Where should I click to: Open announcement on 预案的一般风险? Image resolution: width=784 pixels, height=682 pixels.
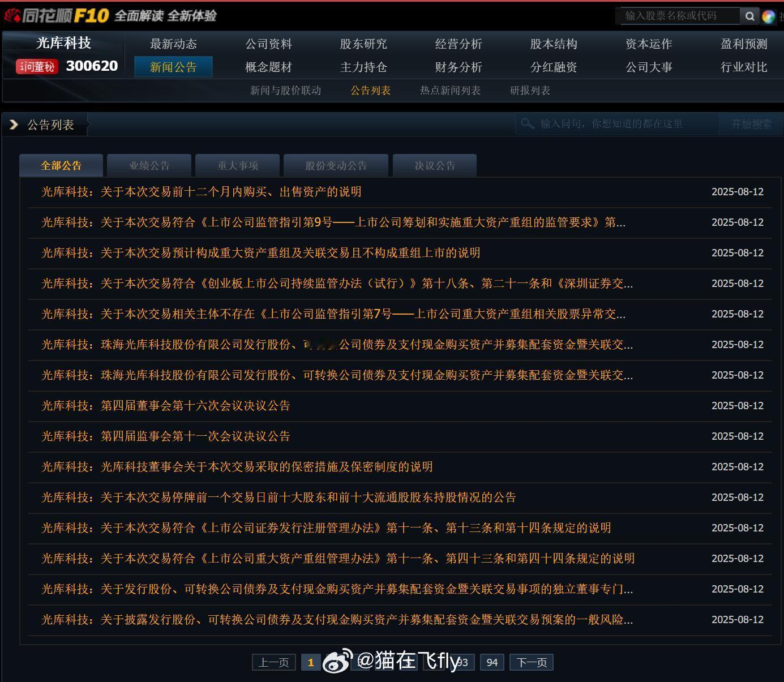pos(337,620)
